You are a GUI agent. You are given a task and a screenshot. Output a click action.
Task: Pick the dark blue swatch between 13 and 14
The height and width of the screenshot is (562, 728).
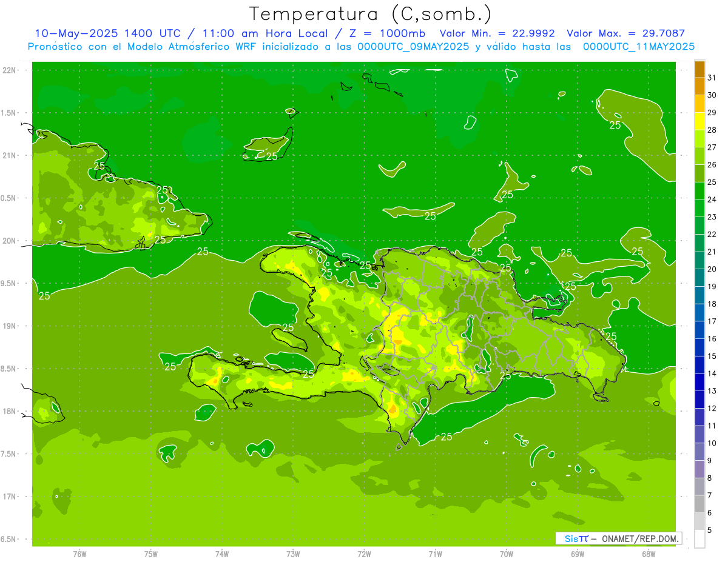coord(699,383)
